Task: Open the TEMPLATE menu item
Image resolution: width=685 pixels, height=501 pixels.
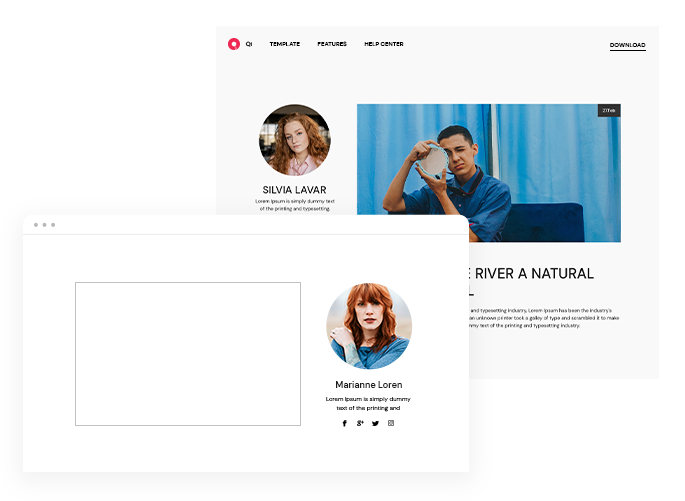Action: point(285,44)
